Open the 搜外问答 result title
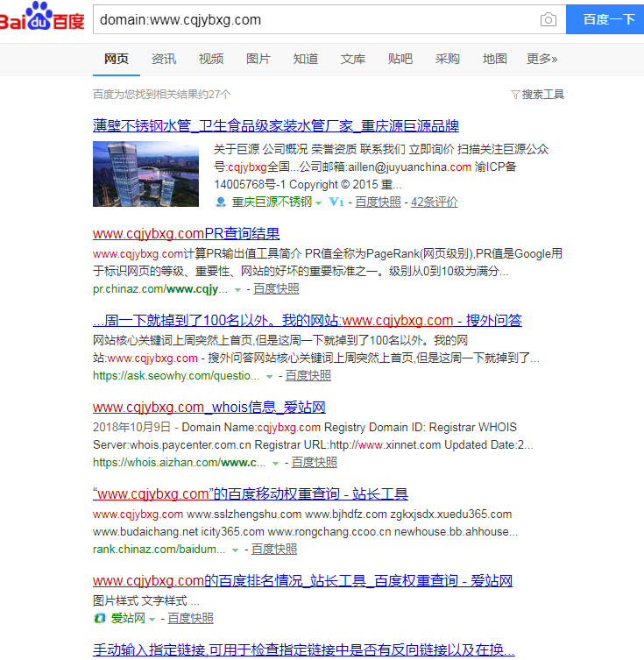The height and width of the screenshot is (660, 644). pos(307,320)
